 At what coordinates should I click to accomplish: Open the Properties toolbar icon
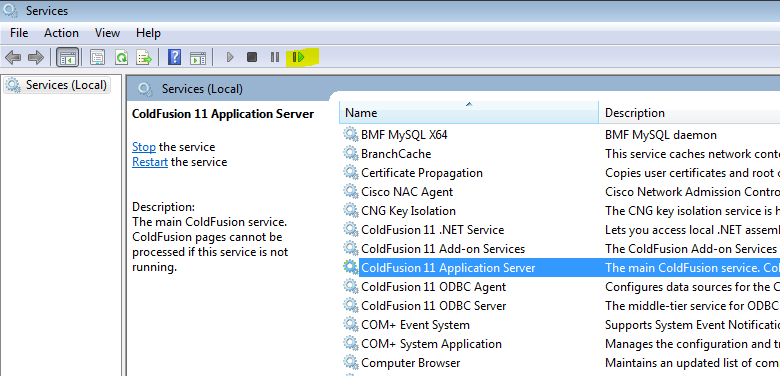[x=98, y=58]
